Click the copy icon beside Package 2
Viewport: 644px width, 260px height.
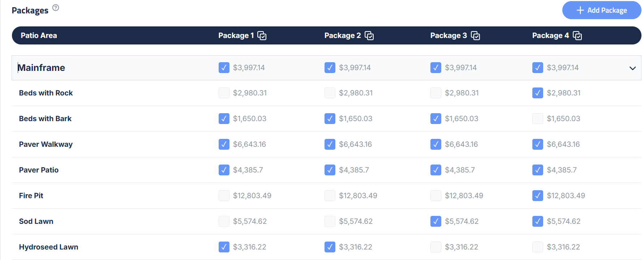coord(369,36)
